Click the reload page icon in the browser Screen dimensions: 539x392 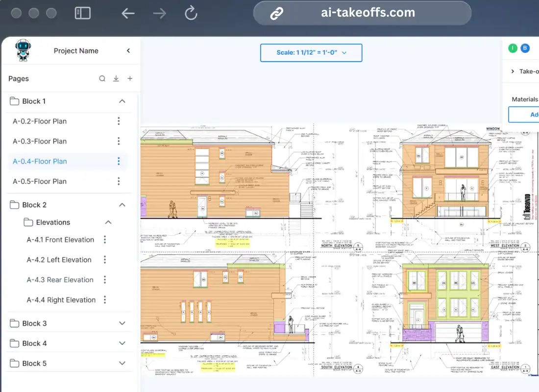191,13
